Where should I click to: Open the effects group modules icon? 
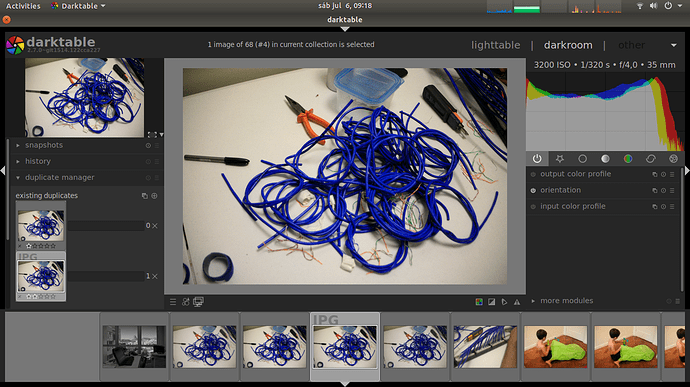(x=673, y=158)
